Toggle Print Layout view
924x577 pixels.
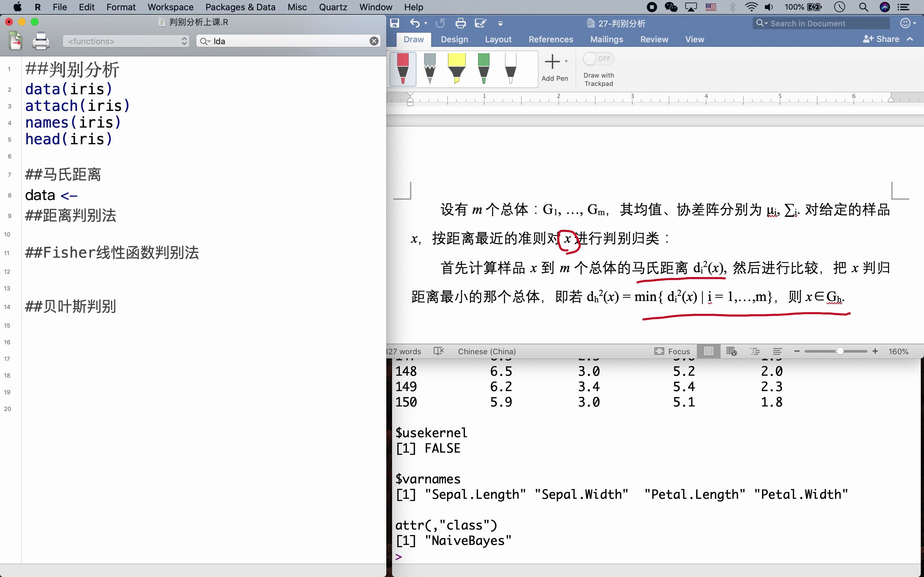click(x=709, y=351)
